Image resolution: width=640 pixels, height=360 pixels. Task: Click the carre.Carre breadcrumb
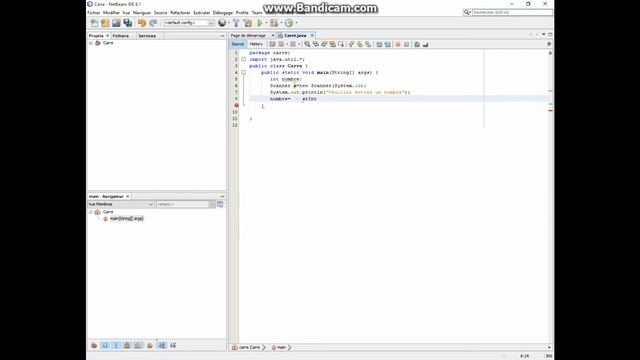pos(249,347)
